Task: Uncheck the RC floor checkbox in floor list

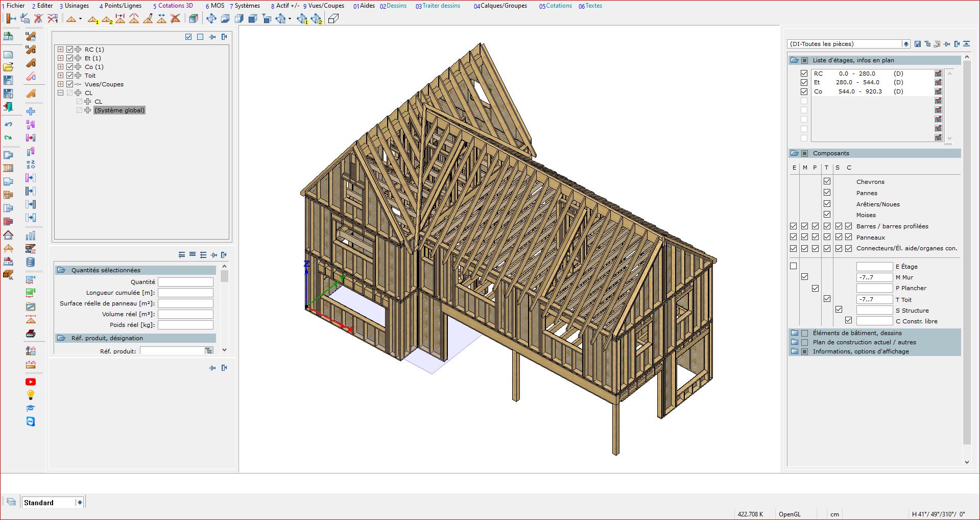Action: (804, 74)
